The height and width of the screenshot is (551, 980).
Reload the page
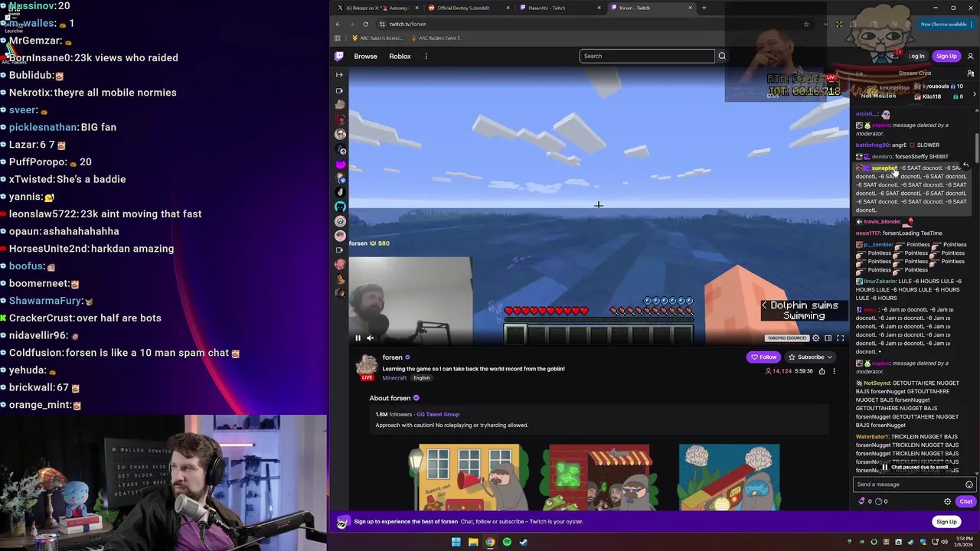click(x=365, y=24)
